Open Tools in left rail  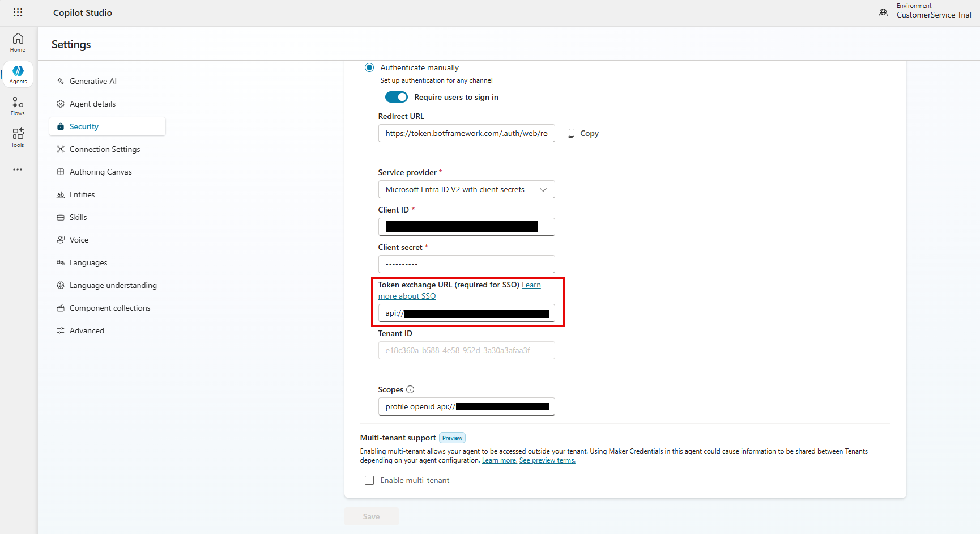point(18,138)
